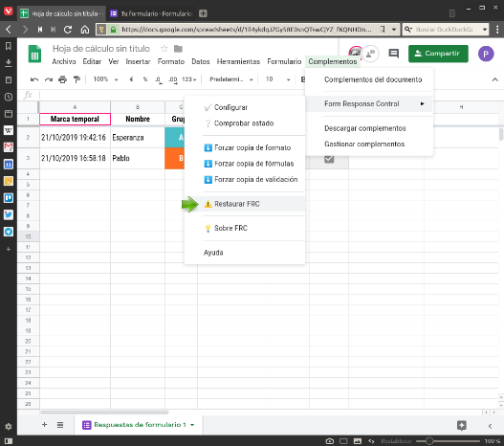The height and width of the screenshot is (446, 504).
Task: Open Respuestas de formulario 1 sheet menu arrow
Action: coord(192,425)
